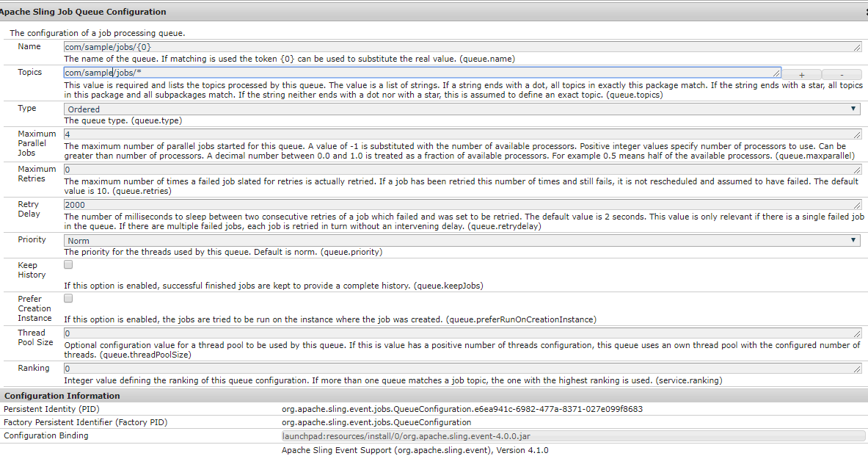Click the resize grip on Retry Delay field
Image resolution: width=868 pixels, height=456 pixels.
point(857,205)
